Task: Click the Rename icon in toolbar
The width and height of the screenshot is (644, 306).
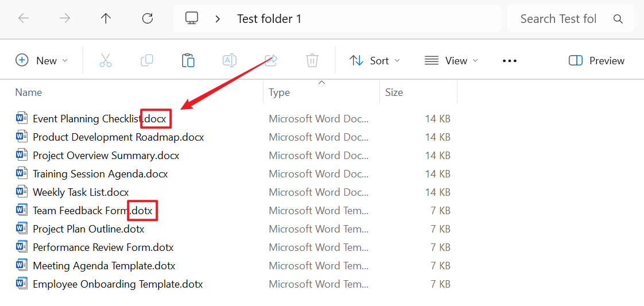Action: pos(230,60)
